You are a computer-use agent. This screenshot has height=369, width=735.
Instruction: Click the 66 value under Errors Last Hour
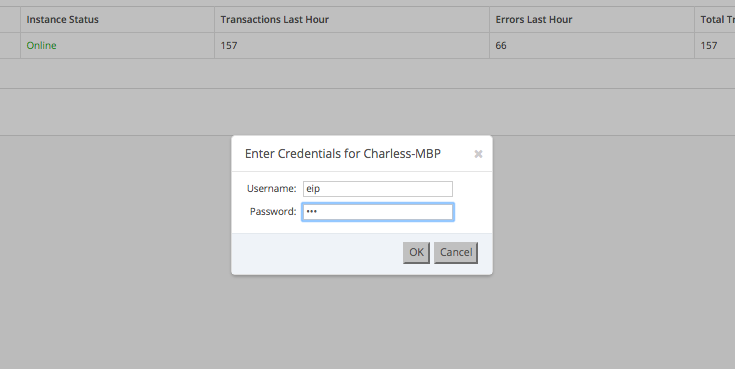point(501,45)
